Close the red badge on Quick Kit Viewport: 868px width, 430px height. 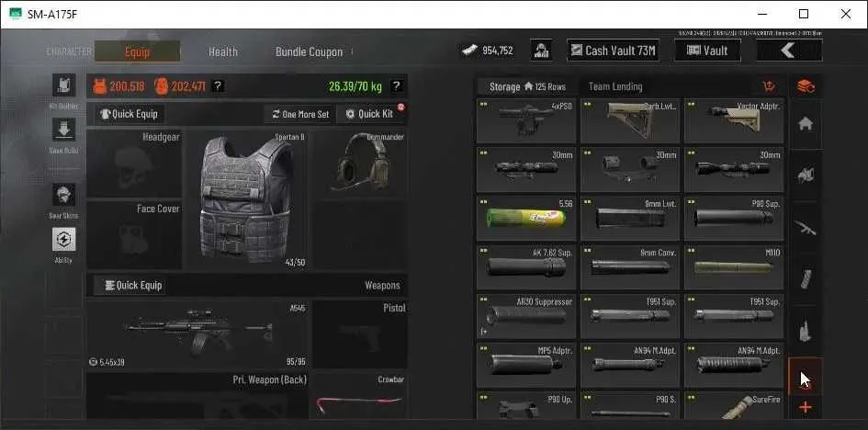point(400,107)
